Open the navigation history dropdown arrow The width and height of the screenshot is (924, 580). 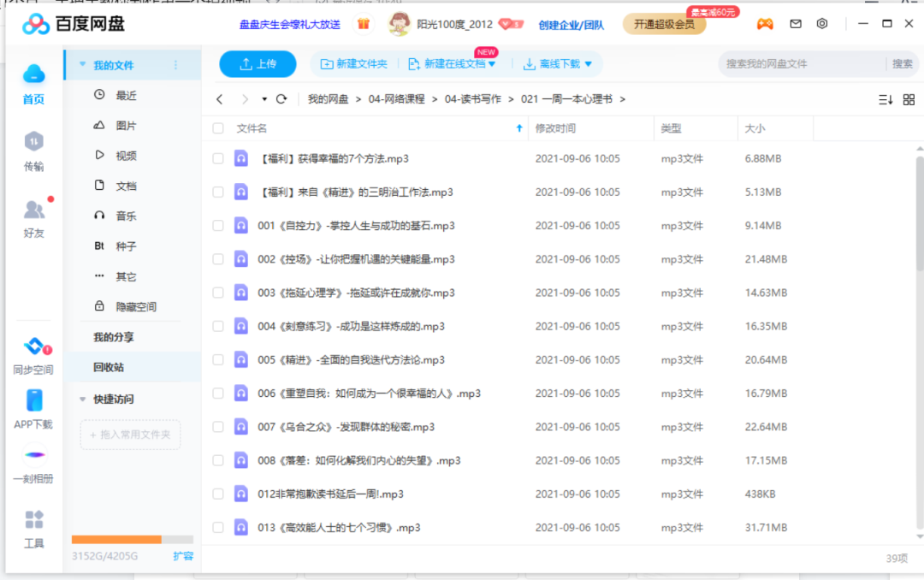point(264,99)
